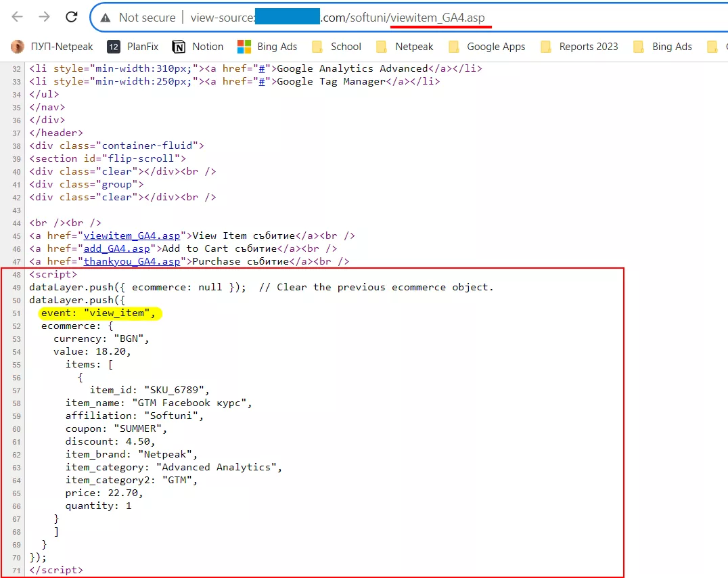Open the Netpeak bookmarks folder
The height and width of the screenshot is (578, 728).
pos(405,47)
